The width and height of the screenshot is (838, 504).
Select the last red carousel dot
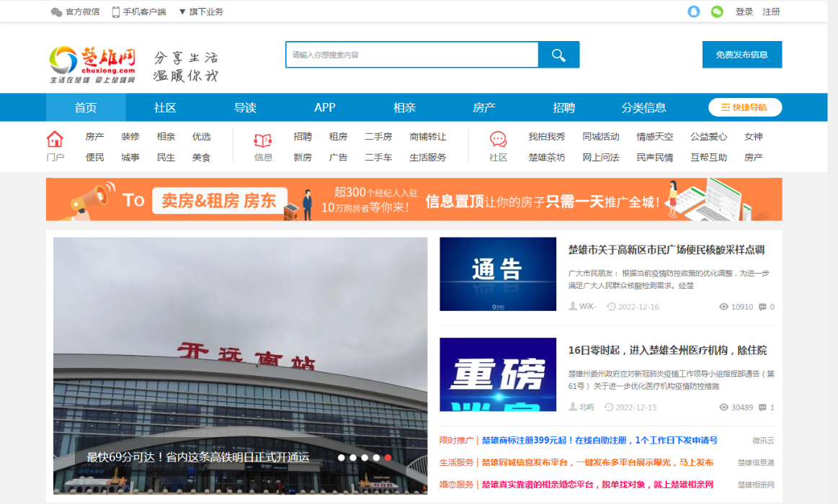pyautogui.click(x=388, y=457)
